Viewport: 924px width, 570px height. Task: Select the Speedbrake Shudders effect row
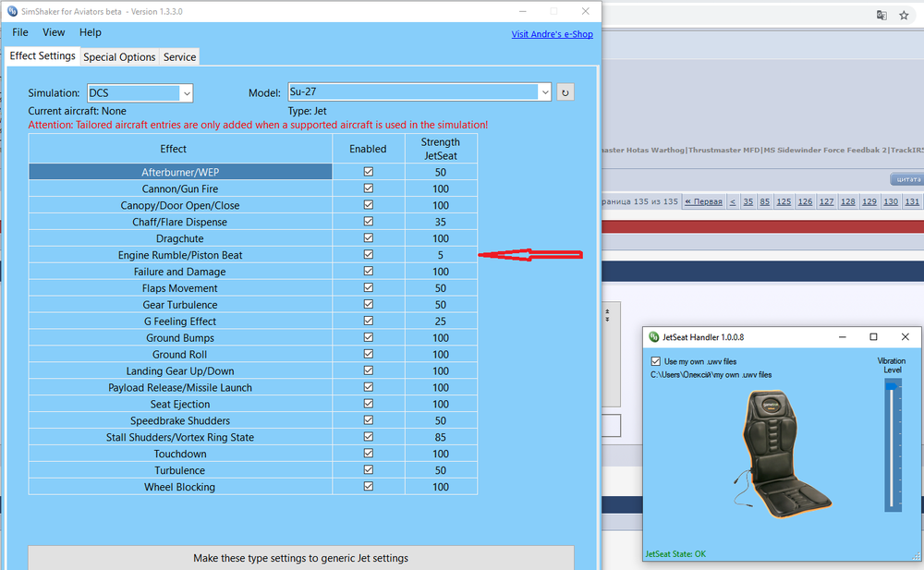(180, 420)
